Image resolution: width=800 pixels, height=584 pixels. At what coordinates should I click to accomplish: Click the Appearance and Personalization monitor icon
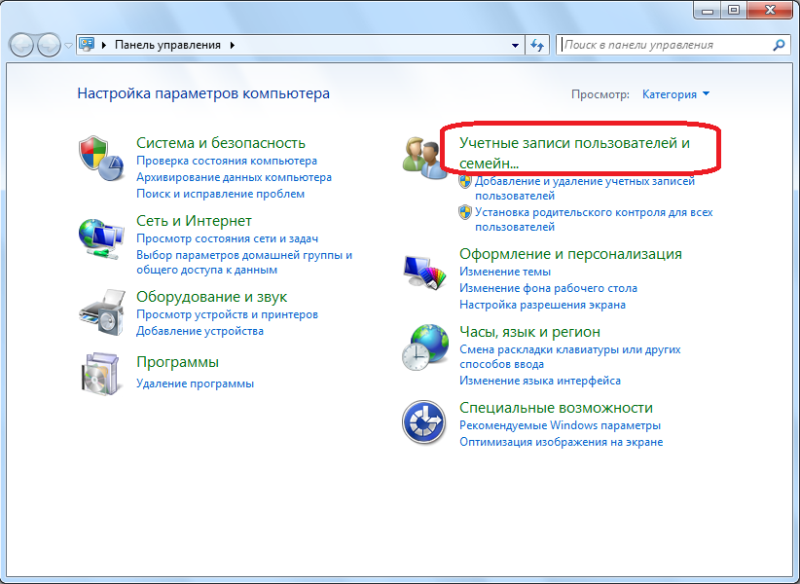pyautogui.click(x=424, y=272)
